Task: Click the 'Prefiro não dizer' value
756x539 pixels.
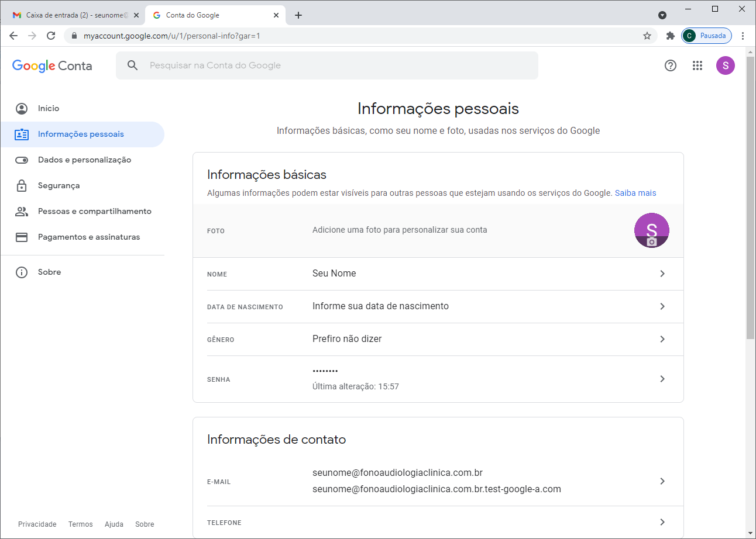Action: (347, 338)
